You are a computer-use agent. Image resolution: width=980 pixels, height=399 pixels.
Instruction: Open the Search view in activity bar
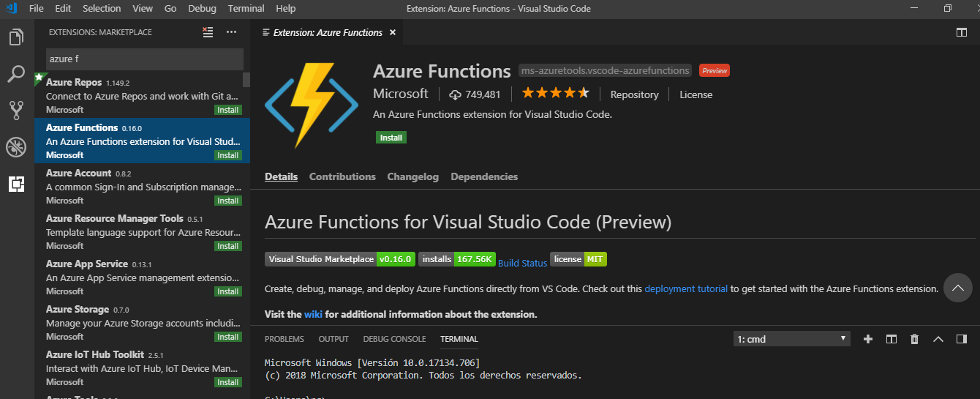[x=16, y=73]
